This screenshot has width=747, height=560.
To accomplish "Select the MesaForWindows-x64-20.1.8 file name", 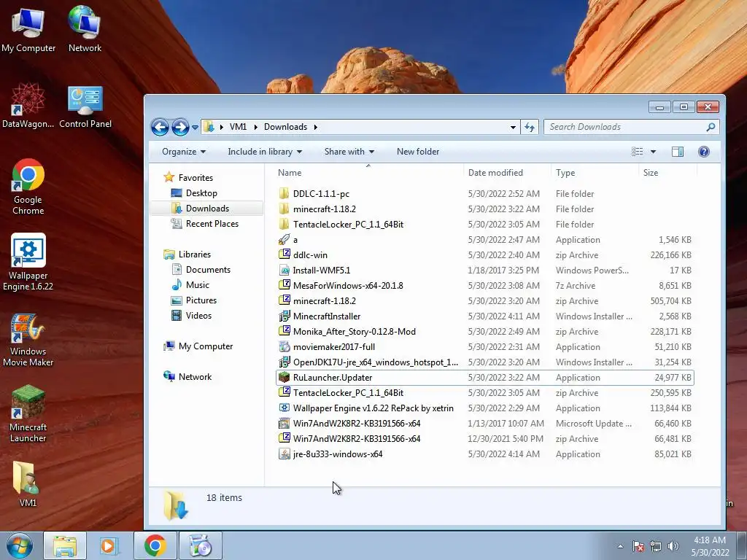I will [x=348, y=285].
